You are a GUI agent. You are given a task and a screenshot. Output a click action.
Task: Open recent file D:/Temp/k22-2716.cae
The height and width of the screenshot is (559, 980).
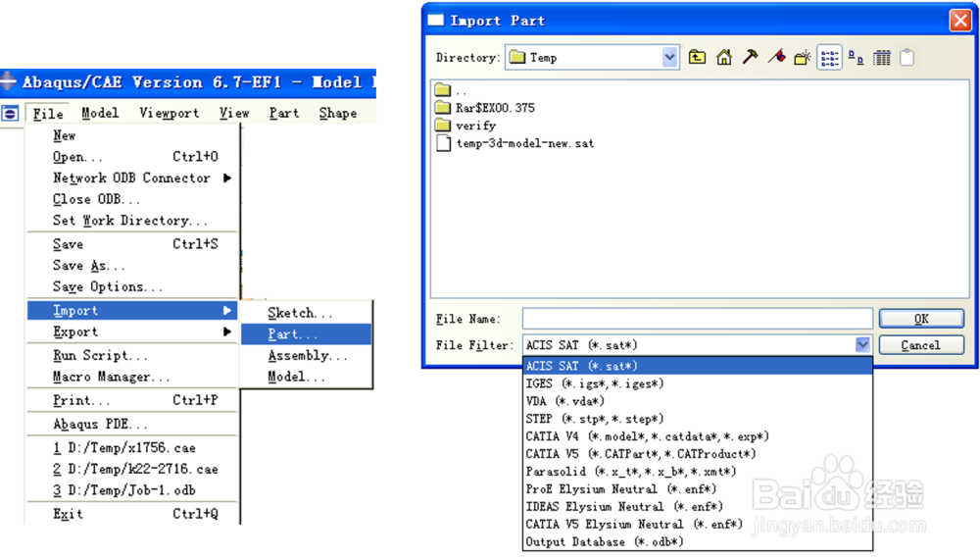coord(132,469)
